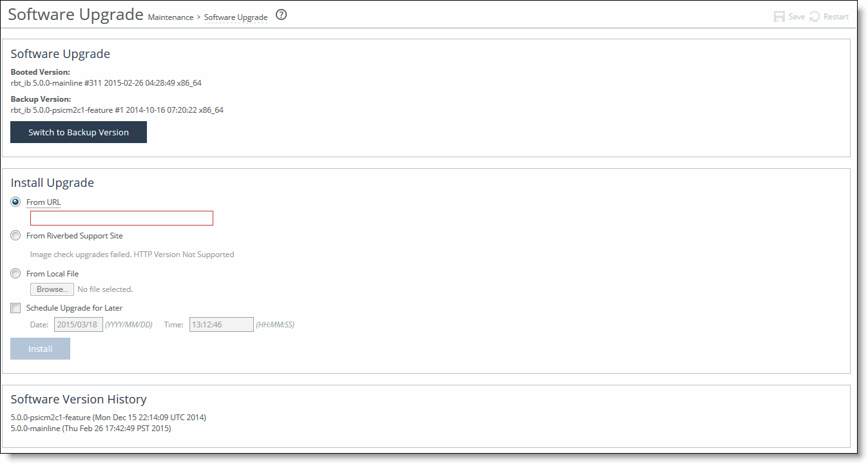The image size is (868, 464).
Task: Select the From URL radio button
Action: click(x=15, y=202)
